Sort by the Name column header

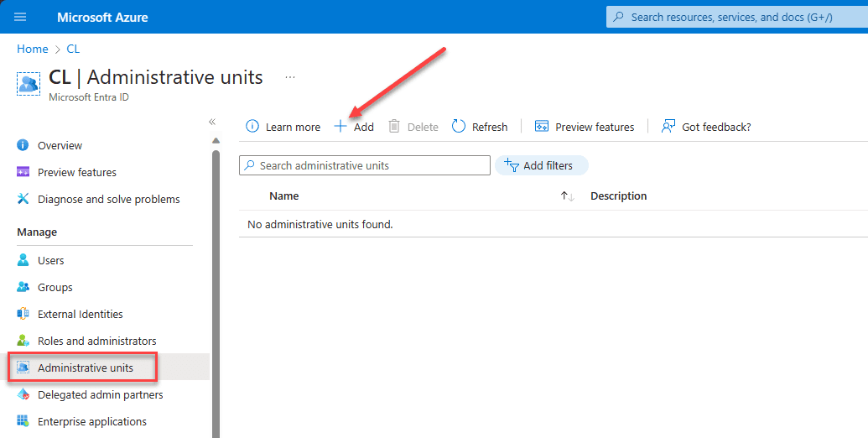tap(284, 196)
